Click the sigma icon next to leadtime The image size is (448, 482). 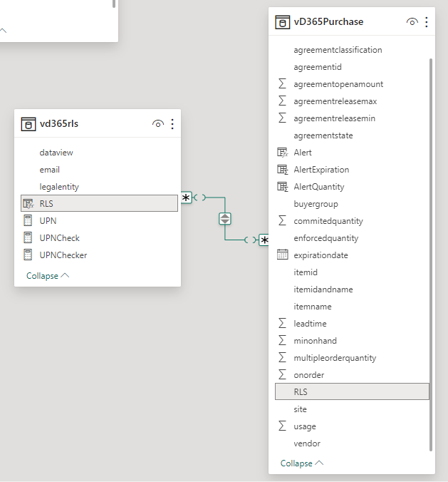tap(282, 323)
